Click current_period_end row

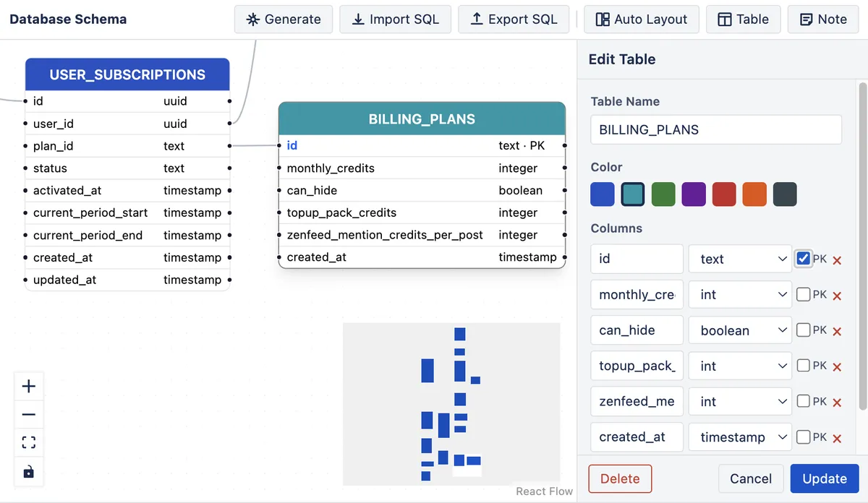pyautogui.click(x=127, y=236)
